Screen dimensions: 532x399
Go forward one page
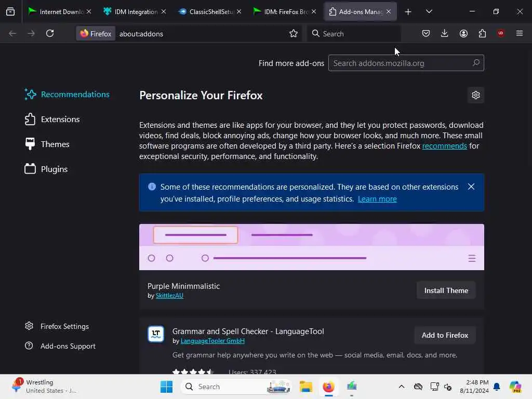[x=31, y=33]
